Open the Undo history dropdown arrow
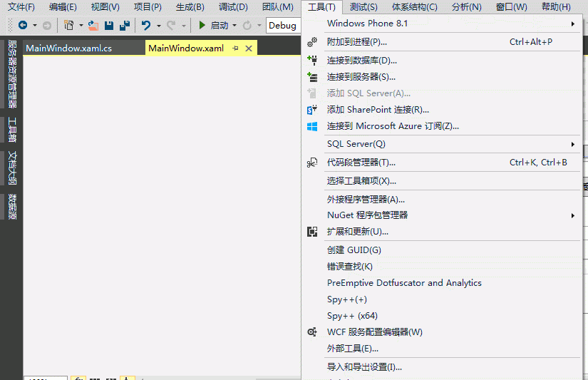The height and width of the screenshot is (380, 588). [159, 26]
